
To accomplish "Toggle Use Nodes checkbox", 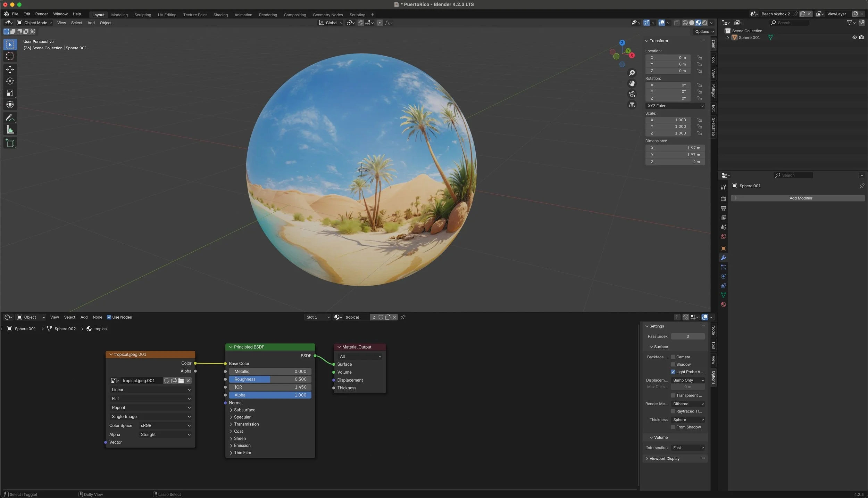I will click(x=109, y=317).
